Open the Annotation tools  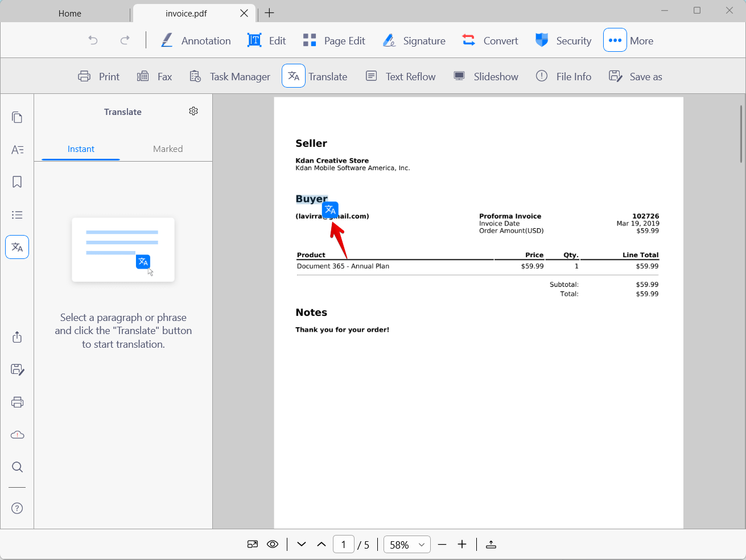point(196,40)
